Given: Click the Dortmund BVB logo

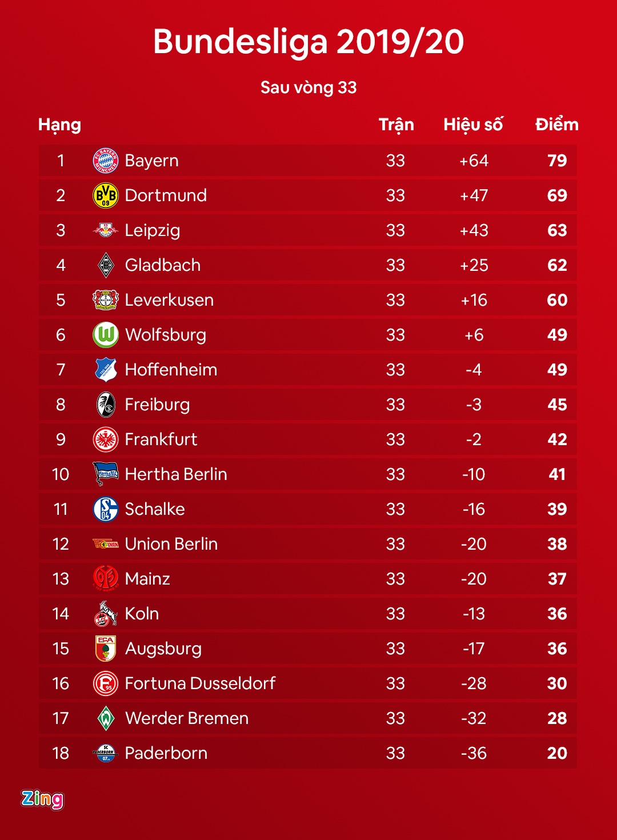Looking at the screenshot, I should click(x=106, y=195).
